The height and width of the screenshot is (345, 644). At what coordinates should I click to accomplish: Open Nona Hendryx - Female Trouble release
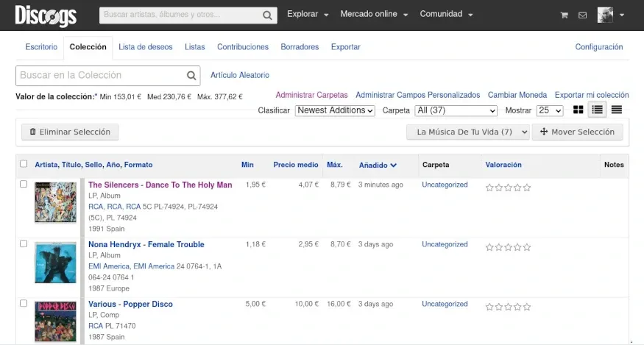(x=146, y=244)
